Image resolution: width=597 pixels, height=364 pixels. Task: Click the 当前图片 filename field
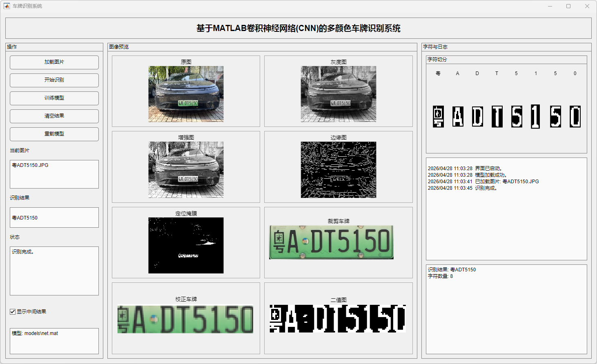[x=54, y=174]
